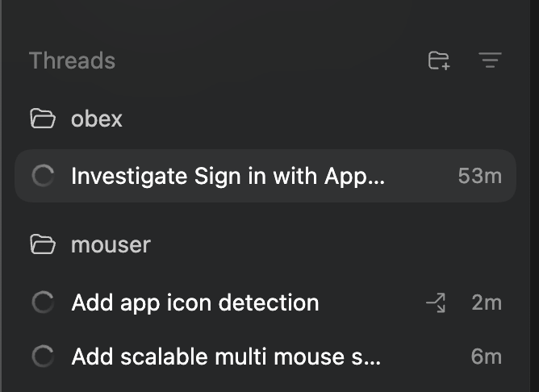Collapse the mouser project label
Viewport: 539px width, 392px height.
click(111, 244)
